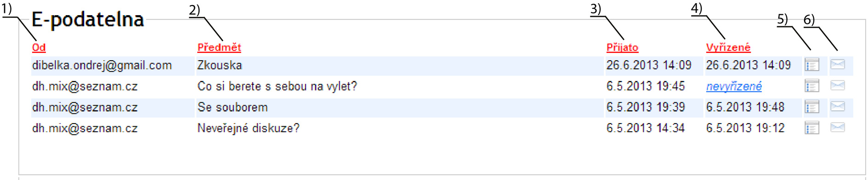Open detail icon for Zkouska message
This screenshot has height=180, width=868.
click(x=812, y=65)
